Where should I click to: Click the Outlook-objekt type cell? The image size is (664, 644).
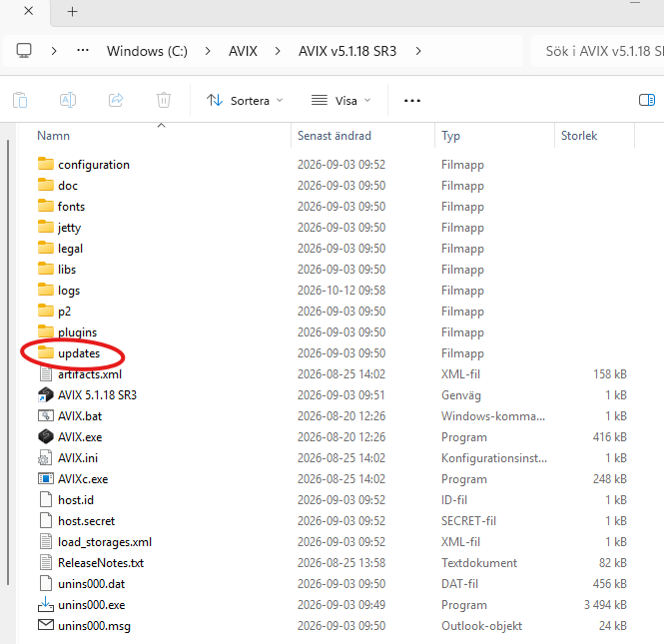click(481, 626)
